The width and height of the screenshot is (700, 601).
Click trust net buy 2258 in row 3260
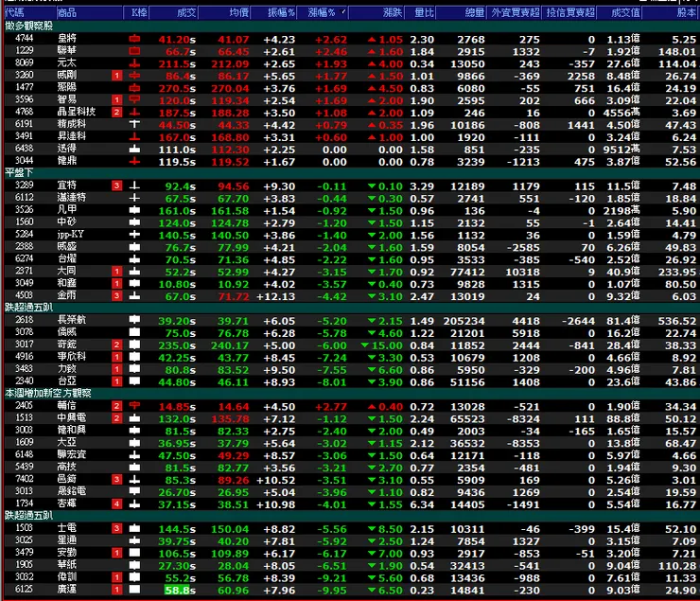581,77
